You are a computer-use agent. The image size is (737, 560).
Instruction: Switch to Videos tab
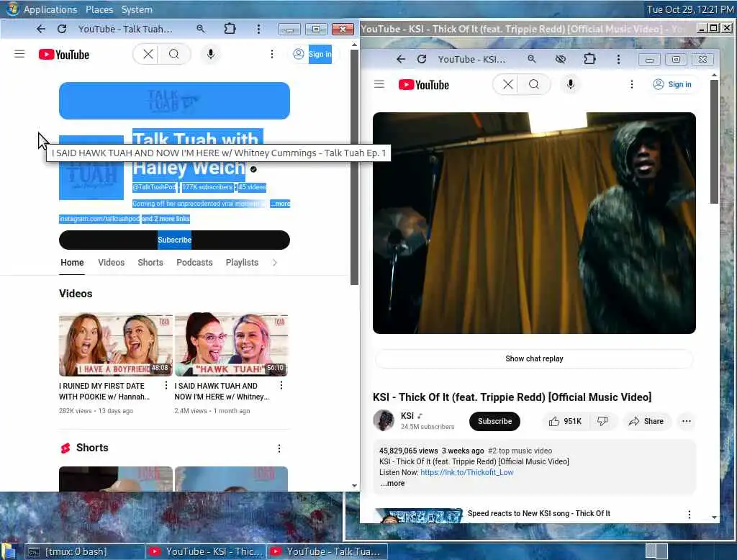point(111,263)
